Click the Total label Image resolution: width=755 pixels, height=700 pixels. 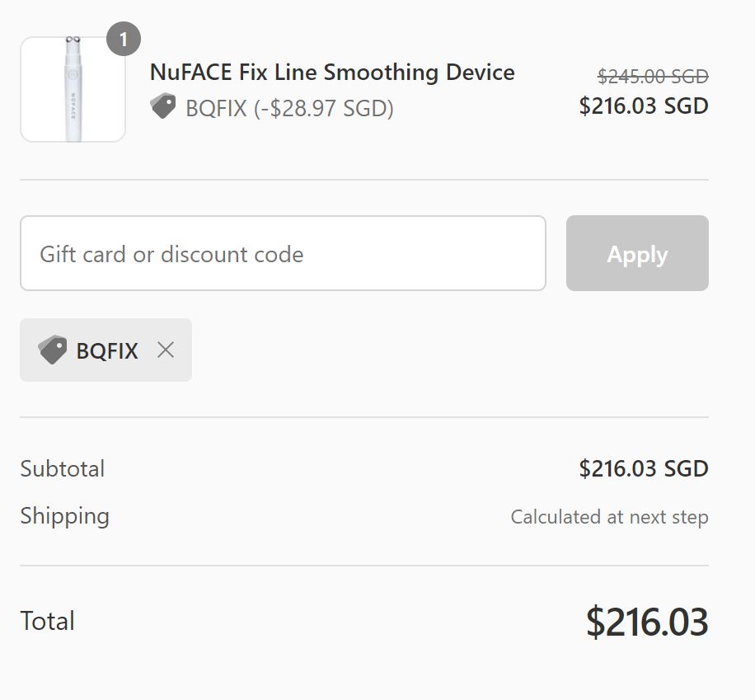[48, 621]
